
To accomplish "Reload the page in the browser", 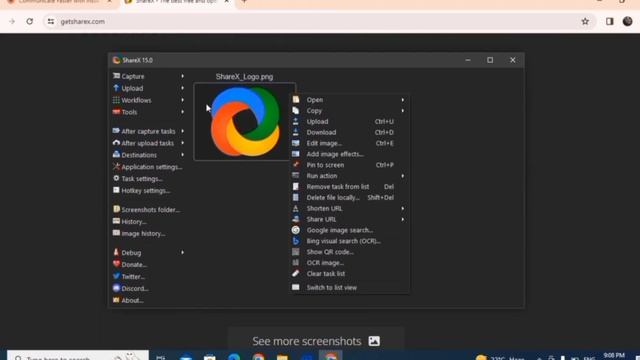I will [x=30, y=21].
